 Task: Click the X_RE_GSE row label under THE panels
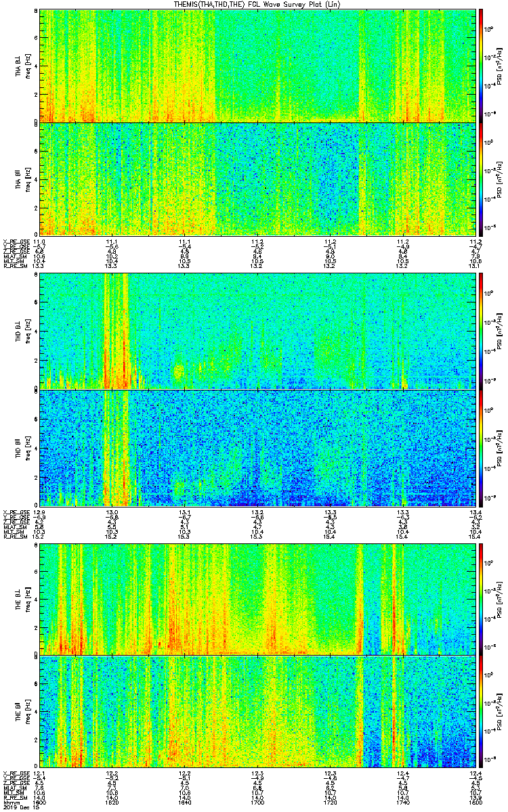(16, 773)
